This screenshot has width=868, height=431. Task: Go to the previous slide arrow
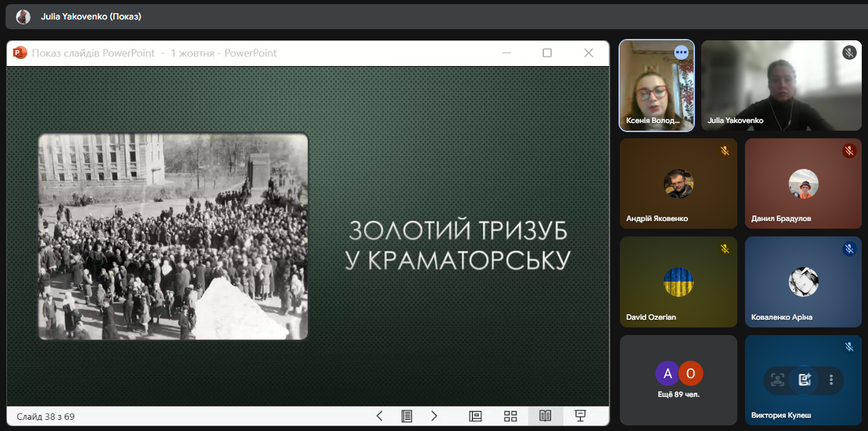pyautogui.click(x=379, y=416)
